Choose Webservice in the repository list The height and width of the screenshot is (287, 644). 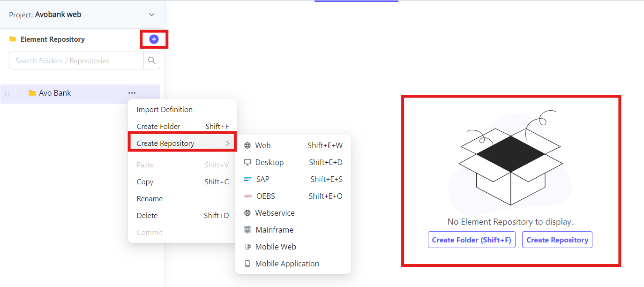[275, 213]
